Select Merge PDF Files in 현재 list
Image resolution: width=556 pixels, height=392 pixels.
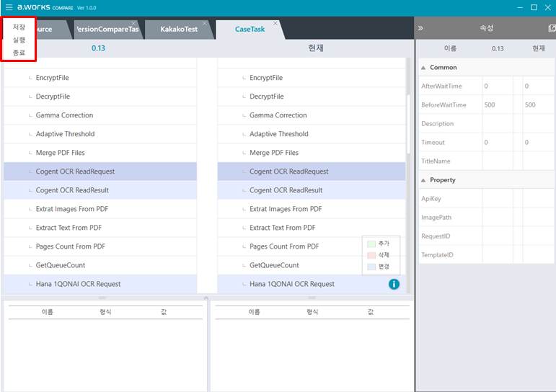tap(273, 153)
